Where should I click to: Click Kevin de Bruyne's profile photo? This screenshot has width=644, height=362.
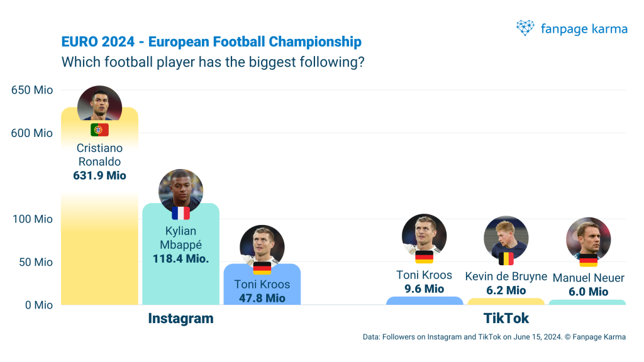pyautogui.click(x=506, y=238)
